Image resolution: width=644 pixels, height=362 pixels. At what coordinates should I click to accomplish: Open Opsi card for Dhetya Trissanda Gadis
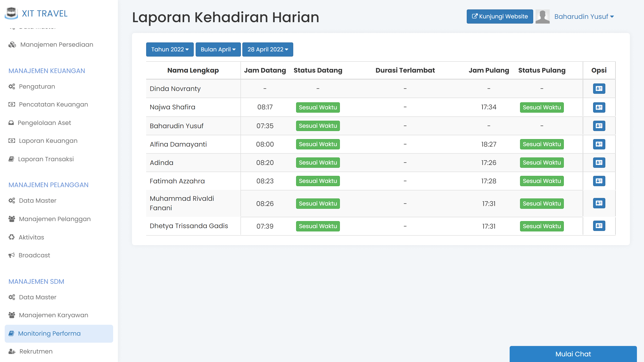point(599,226)
